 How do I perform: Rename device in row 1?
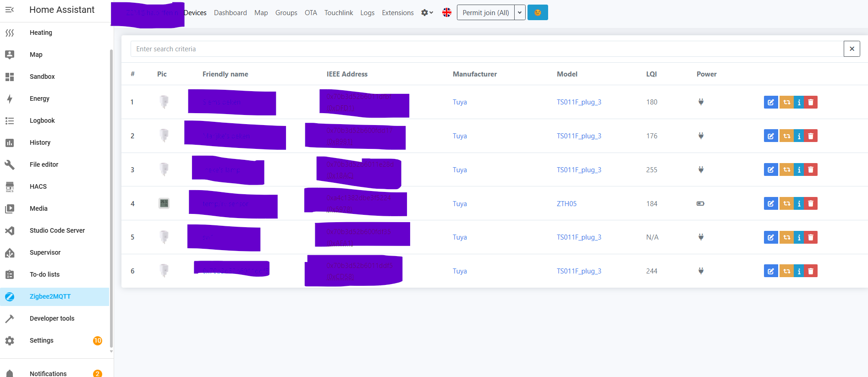point(771,102)
